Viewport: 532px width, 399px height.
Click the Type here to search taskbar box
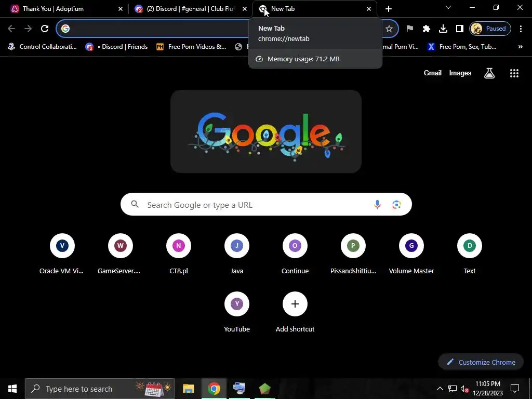100,389
